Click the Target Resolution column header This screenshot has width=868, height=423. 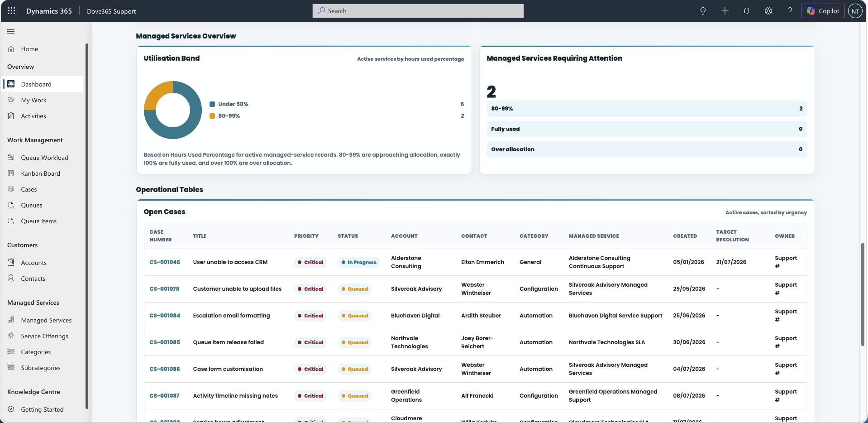pyautogui.click(x=732, y=236)
